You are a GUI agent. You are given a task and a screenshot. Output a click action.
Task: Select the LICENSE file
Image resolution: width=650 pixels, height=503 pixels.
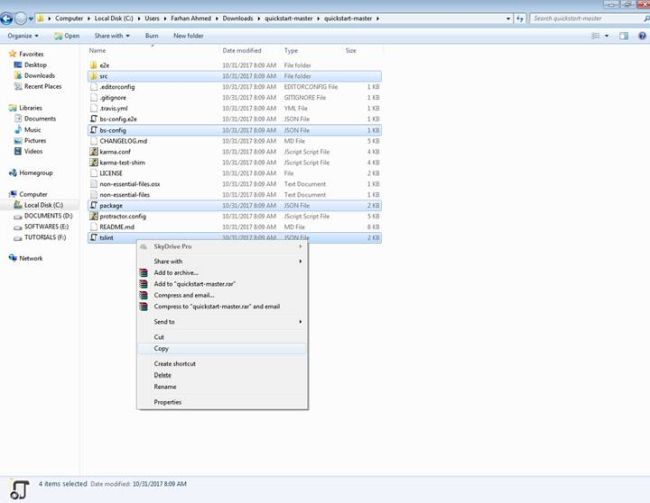coord(235,173)
